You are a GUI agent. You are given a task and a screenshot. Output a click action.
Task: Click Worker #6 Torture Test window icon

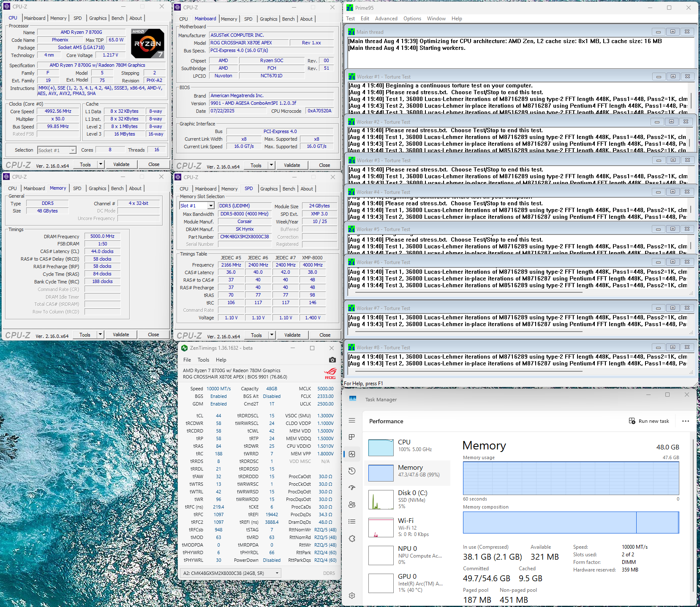pyautogui.click(x=351, y=262)
